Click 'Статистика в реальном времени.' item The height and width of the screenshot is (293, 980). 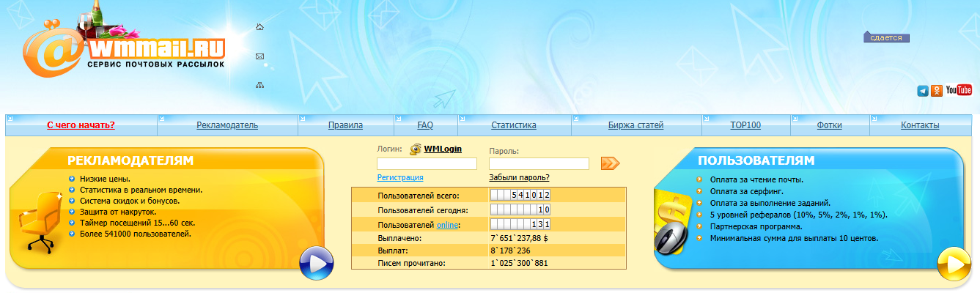coord(141,190)
